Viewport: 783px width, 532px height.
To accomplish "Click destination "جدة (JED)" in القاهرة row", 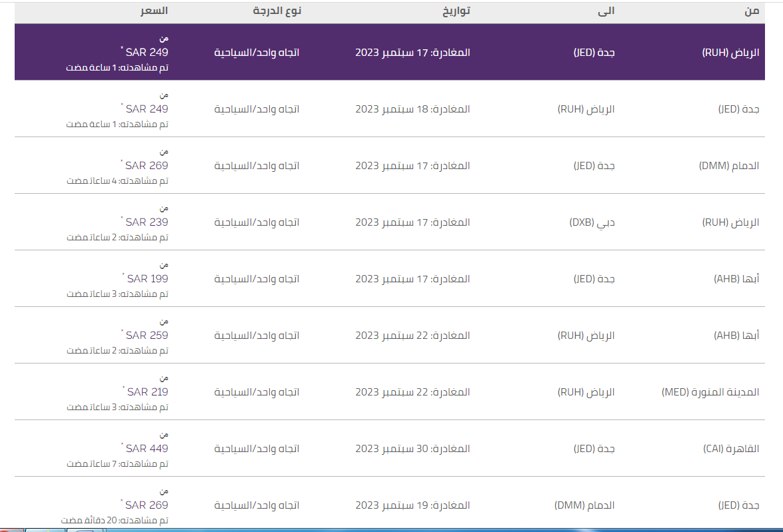I will click(594, 449).
